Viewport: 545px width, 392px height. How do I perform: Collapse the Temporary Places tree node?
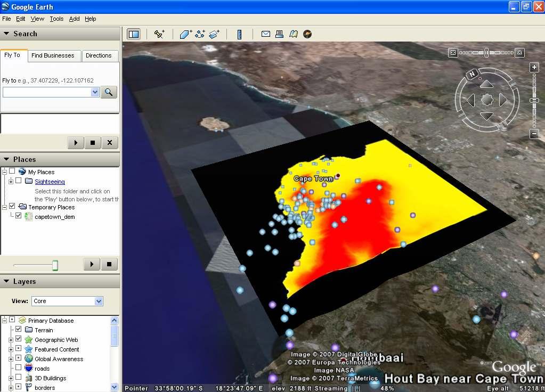click(x=4, y=207)
